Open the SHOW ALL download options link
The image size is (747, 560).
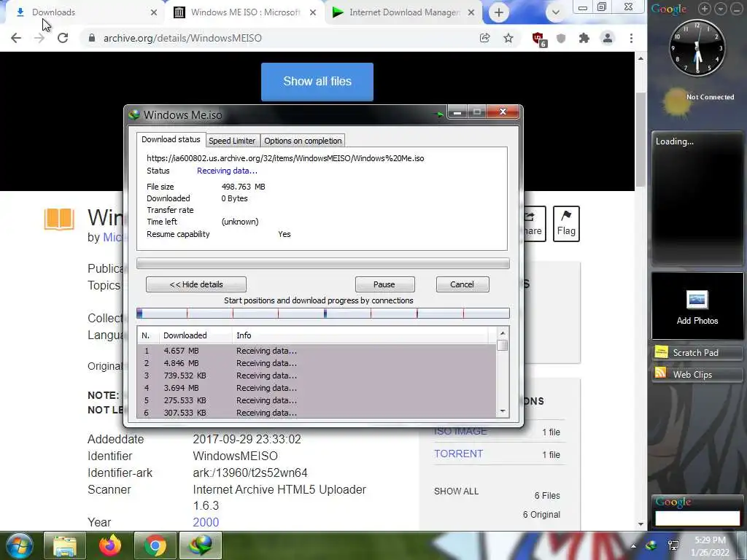(456, 491)
